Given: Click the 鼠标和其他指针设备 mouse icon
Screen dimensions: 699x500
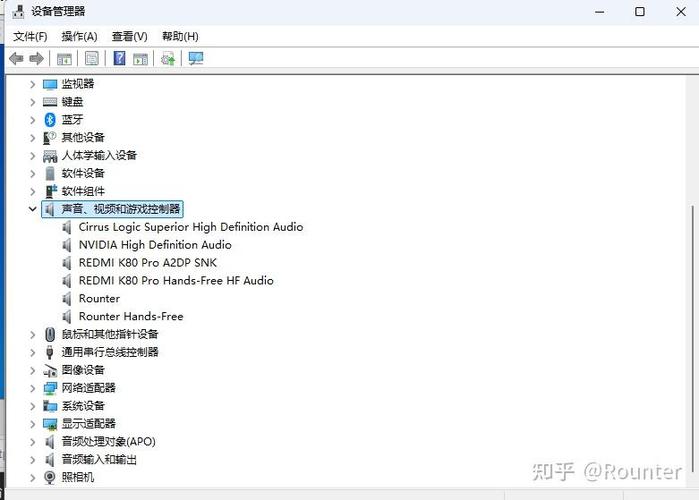Looking at the screenshot, I should click(50, 334).
